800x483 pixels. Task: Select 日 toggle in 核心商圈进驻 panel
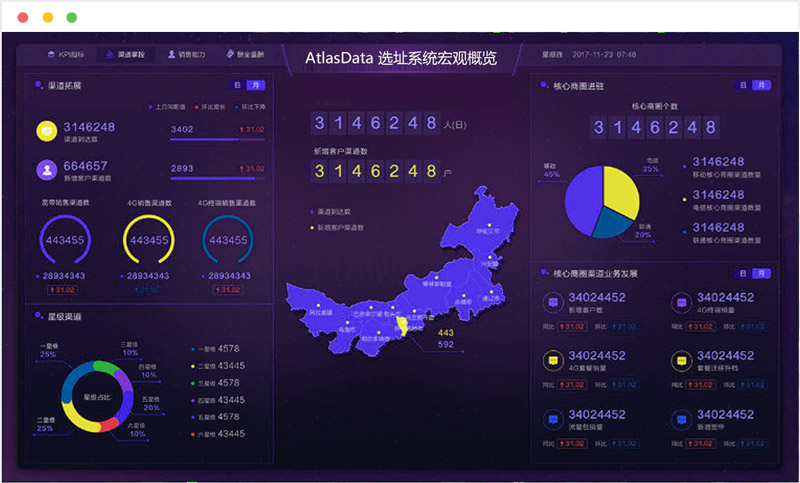pyautogui.click(x=743, y=85)
